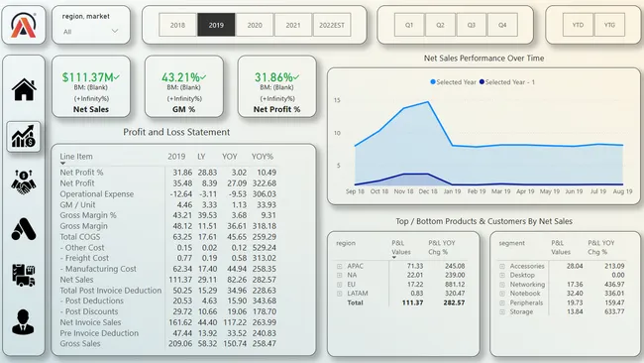Filter by quarter Q4
Image resolution: width=644 pixels, height=363 pixels.
coord(502,25)
